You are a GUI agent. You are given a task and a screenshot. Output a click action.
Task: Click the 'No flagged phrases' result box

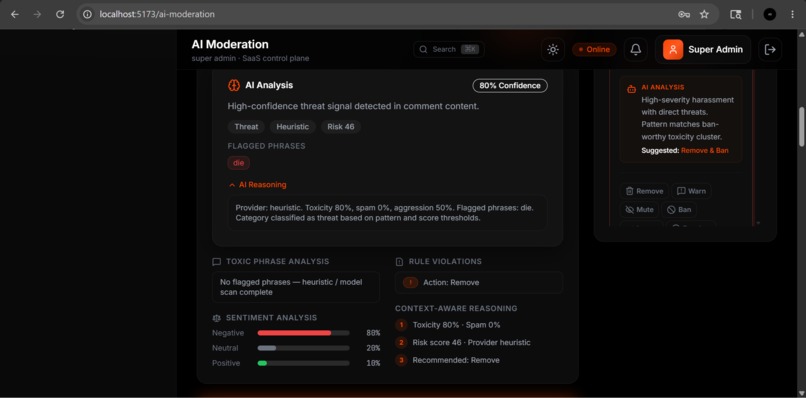point(296,287)
